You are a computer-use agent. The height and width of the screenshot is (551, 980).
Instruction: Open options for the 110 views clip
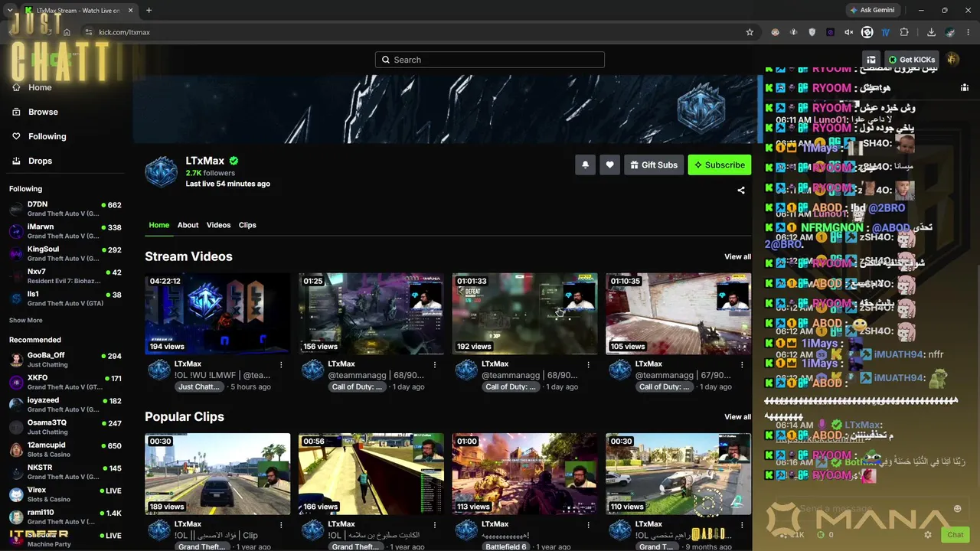741,524
